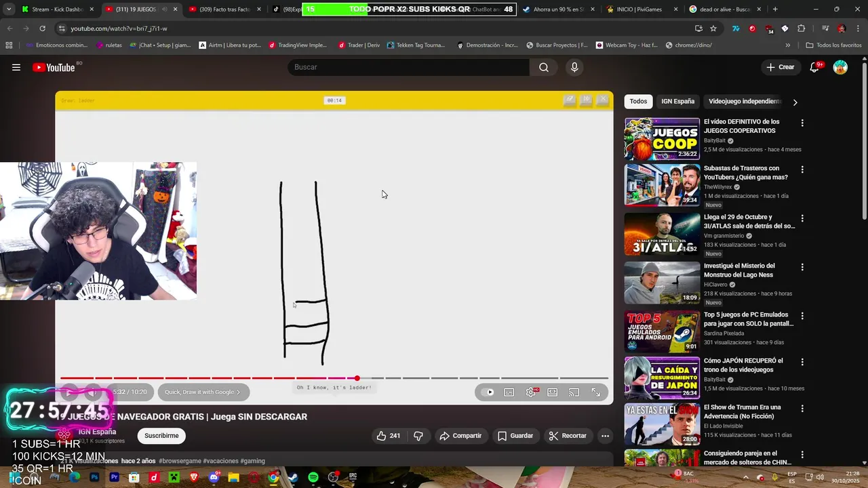Open options for Cómo JAPÓN RECUPERÓ video

802,362
